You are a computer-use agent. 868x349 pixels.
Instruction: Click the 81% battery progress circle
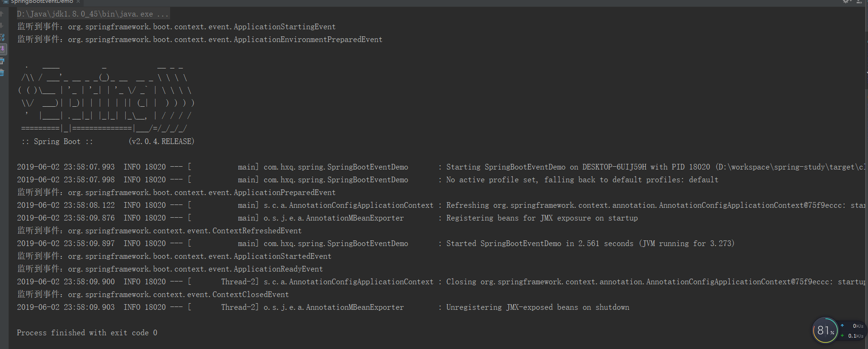tap(825, 330)
